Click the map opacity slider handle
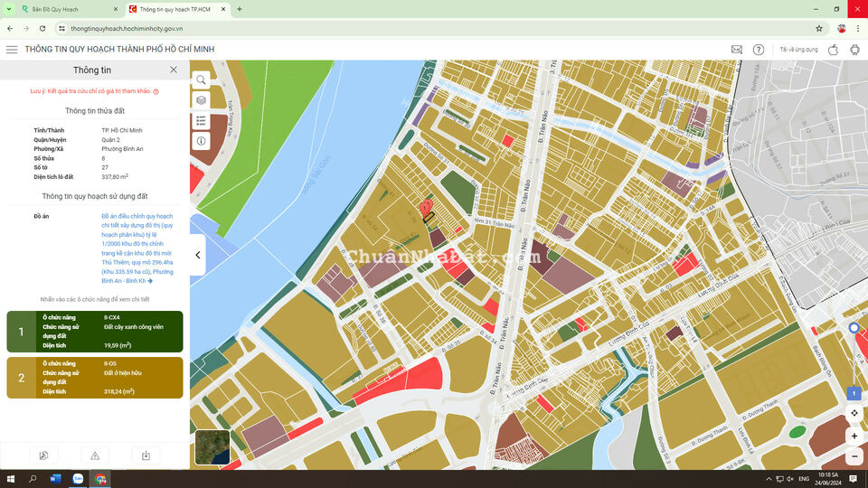868x488 pixels. (x=854, y=328)
